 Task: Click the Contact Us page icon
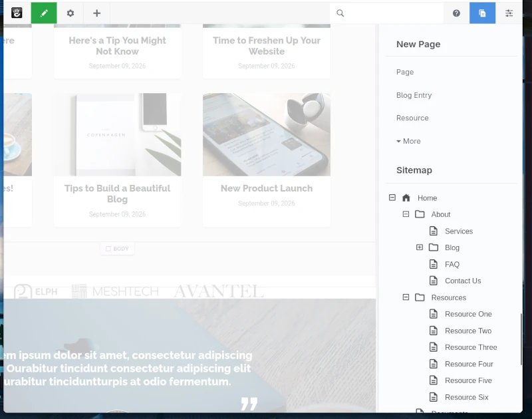[434, 281]
